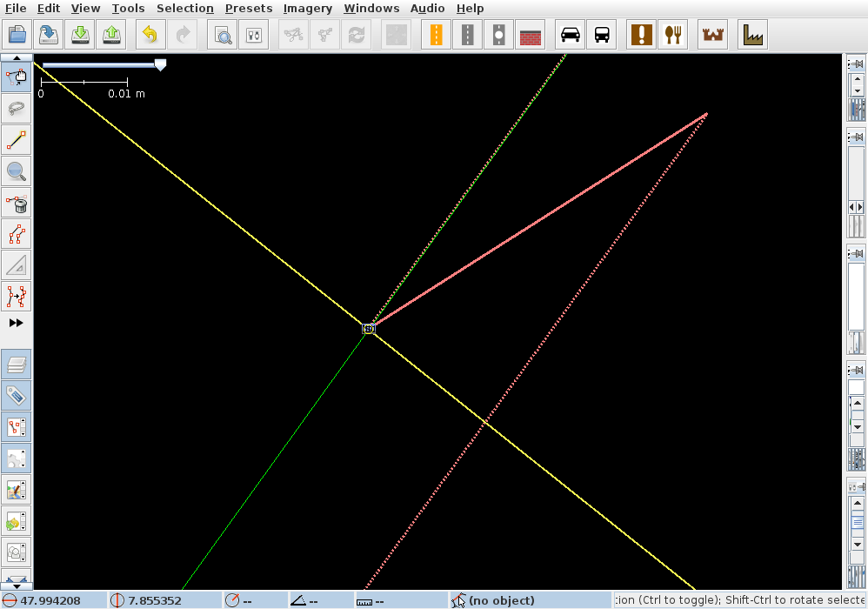Open the Presets menu

pyautogui.click(x=249, y=9)
